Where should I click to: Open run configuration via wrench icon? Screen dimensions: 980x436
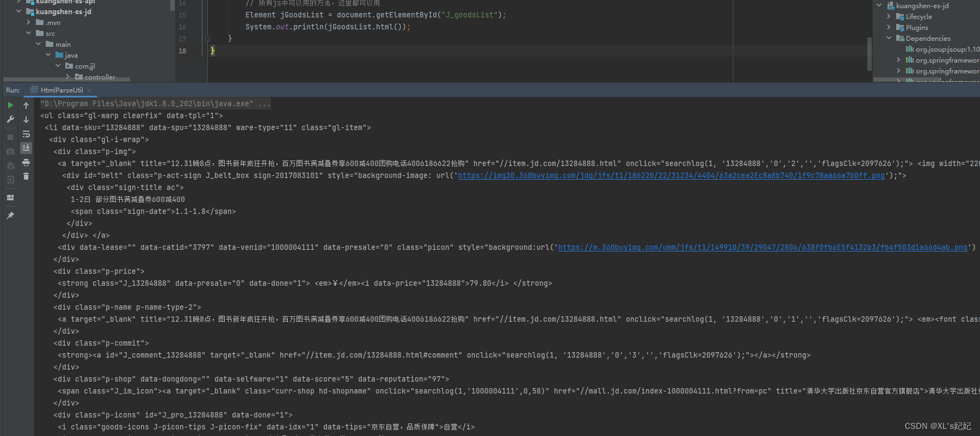(x=10, y=119)
